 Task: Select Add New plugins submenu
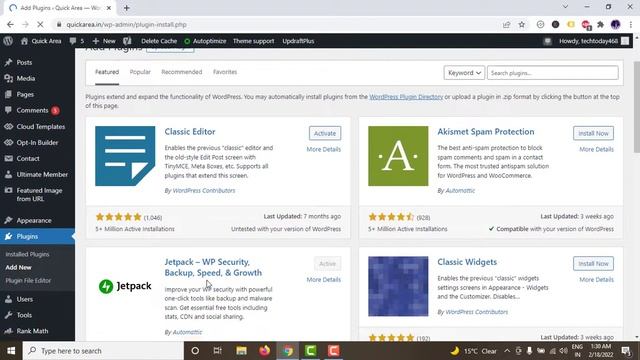[x=18, y=267]
